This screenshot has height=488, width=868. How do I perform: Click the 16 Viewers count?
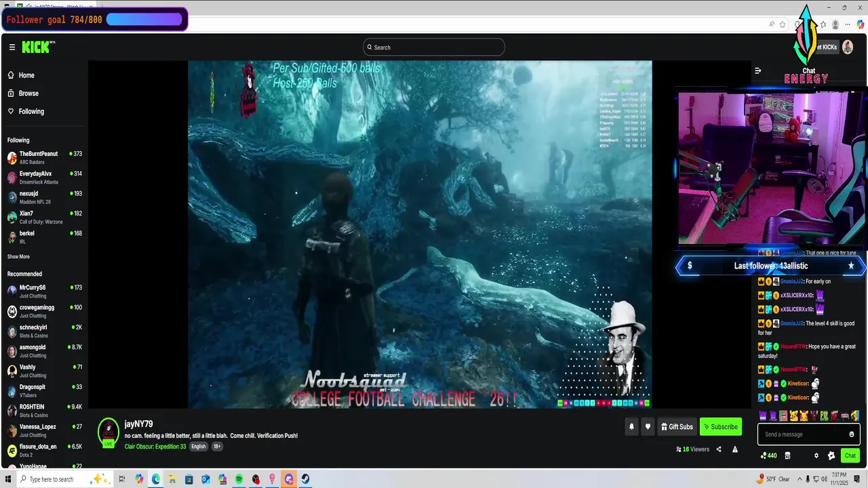tap(692, 449)
